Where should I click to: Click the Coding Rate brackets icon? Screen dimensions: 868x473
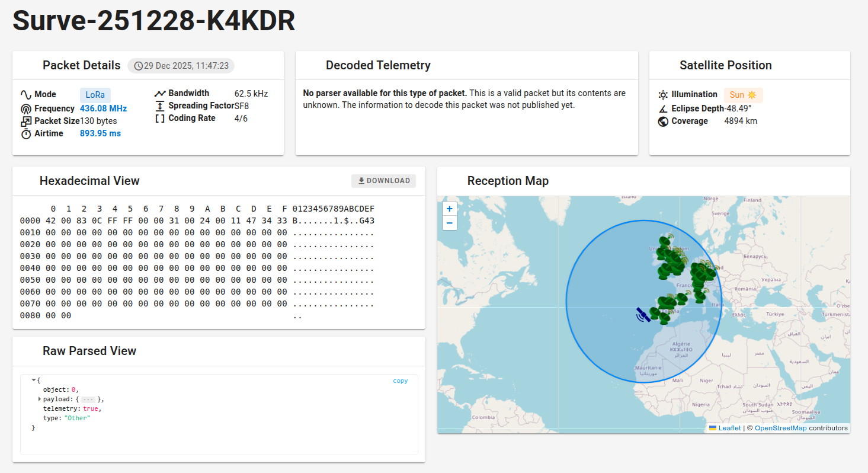point(160,119)
